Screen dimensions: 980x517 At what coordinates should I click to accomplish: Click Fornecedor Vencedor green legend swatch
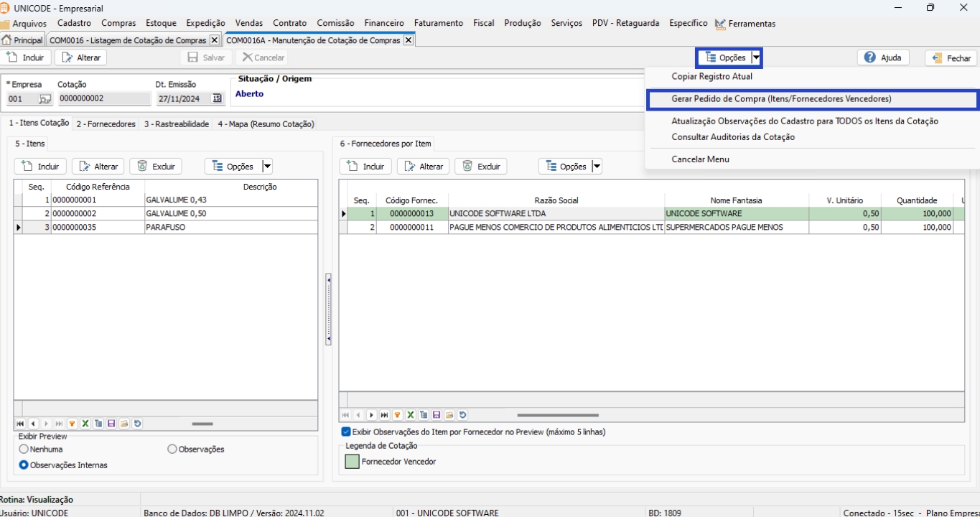(352, 462)
